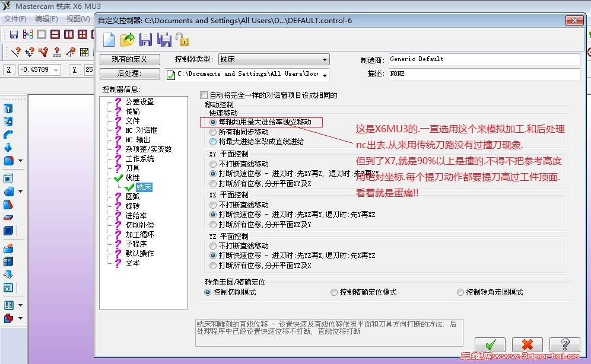This screenshot has height=364, width=591.
Task: Click the revolve solid icon in the left toolbar
Action: click(8, 122)
